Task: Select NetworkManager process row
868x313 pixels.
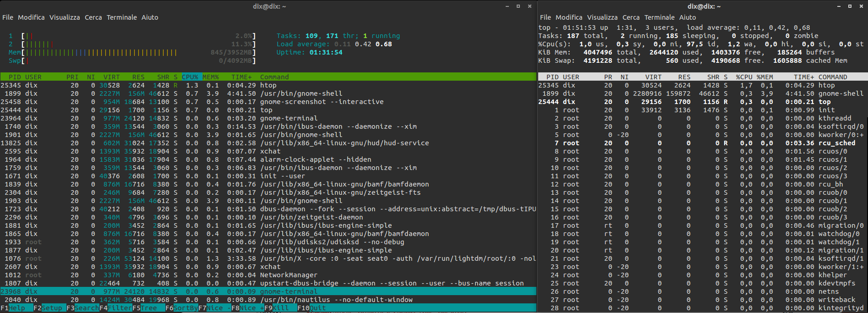Action: coord(268,275)
